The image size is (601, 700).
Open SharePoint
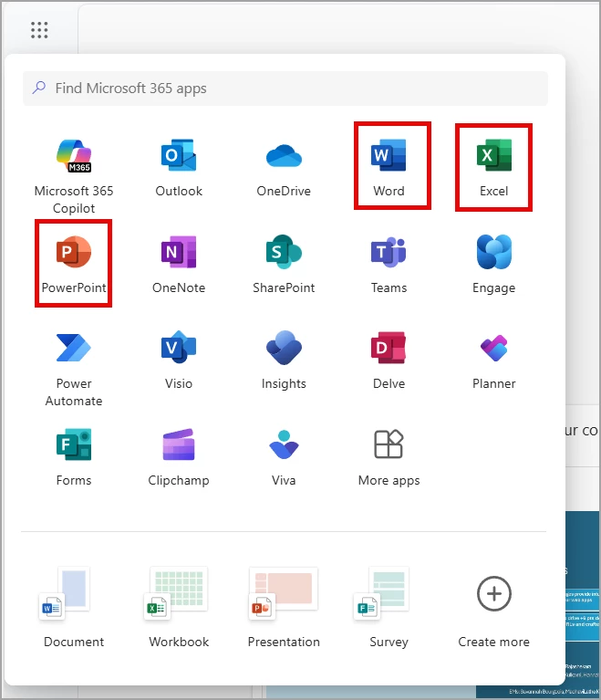[x=284, y=265]
